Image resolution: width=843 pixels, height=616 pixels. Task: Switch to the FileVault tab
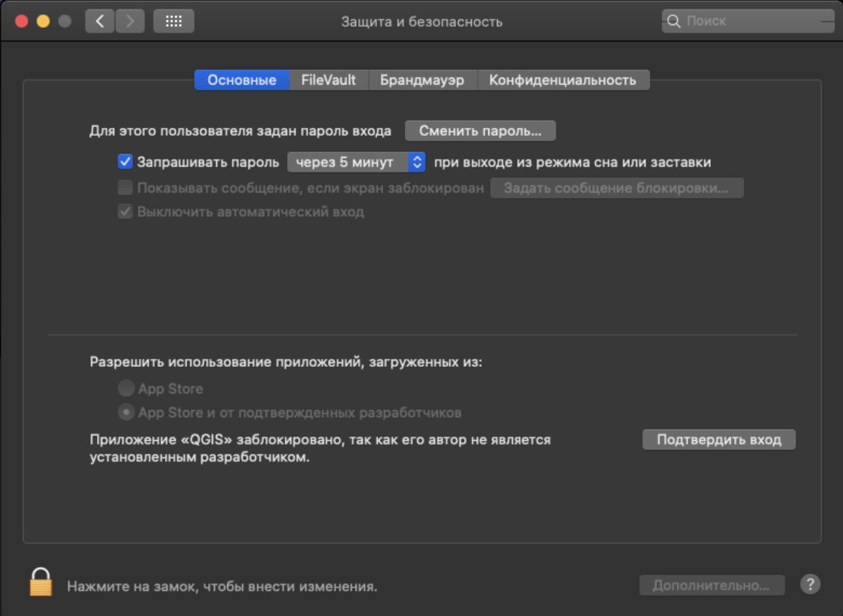click(328, 80)
